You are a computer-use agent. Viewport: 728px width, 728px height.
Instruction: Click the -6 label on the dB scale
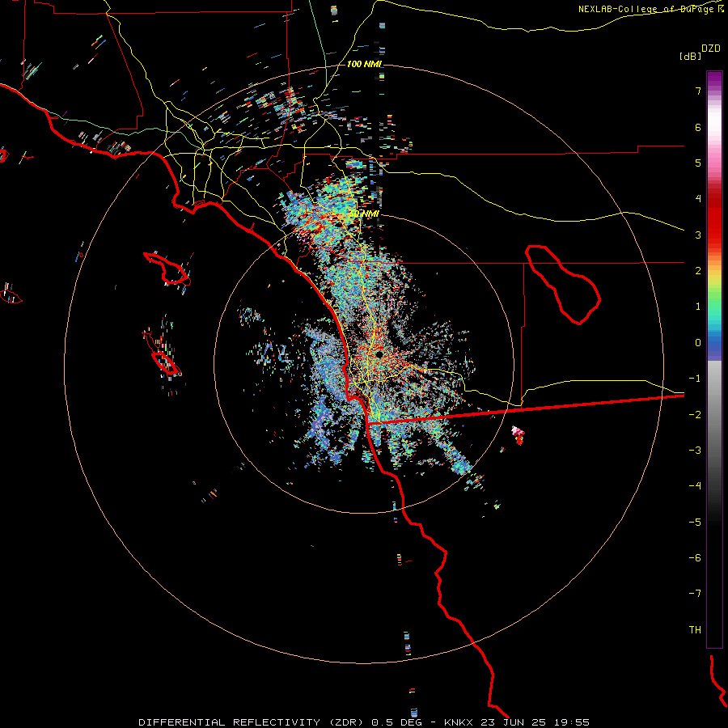pos(695,558)
